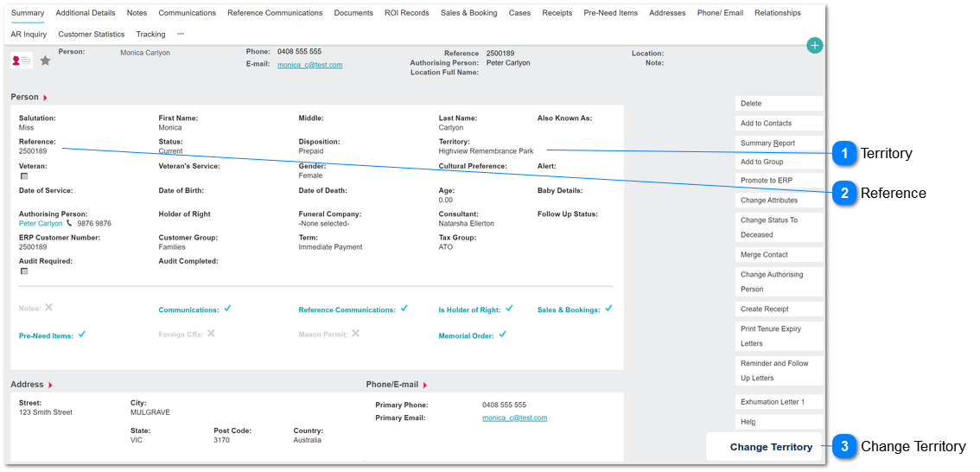
Task: Click the phone icon beside 9876 9876
Action: [69, 223]
